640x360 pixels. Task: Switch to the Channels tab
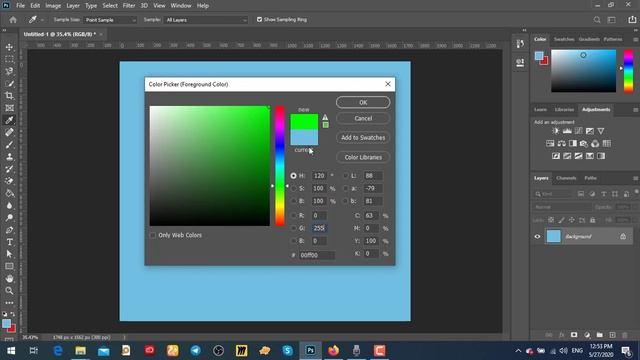pyautogui.click(x=566, y=178)
